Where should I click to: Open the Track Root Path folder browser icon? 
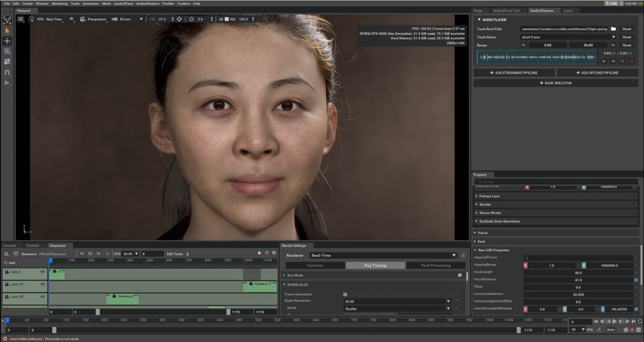click(613, 29)
